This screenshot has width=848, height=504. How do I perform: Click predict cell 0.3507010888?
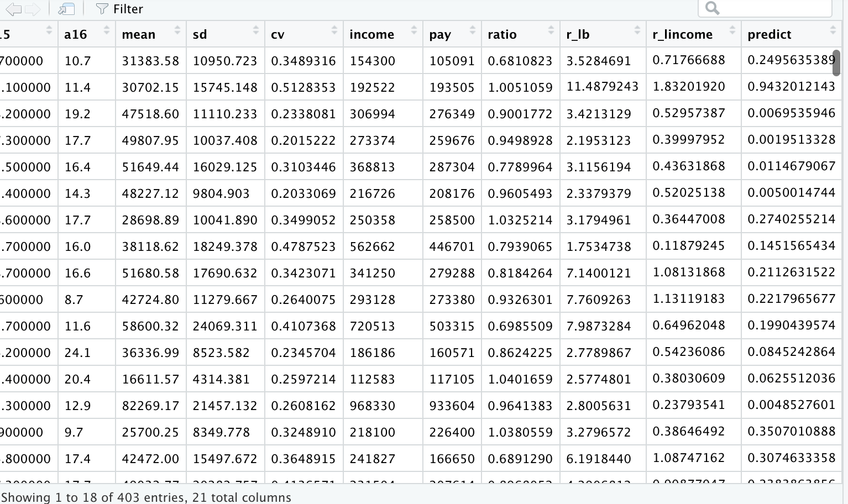[792, 431]
